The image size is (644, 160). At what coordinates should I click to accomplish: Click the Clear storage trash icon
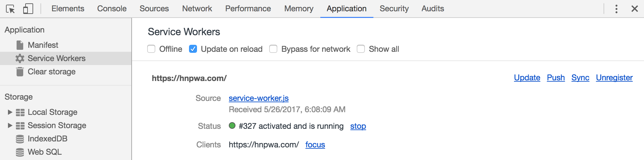[x=20, y=72]
